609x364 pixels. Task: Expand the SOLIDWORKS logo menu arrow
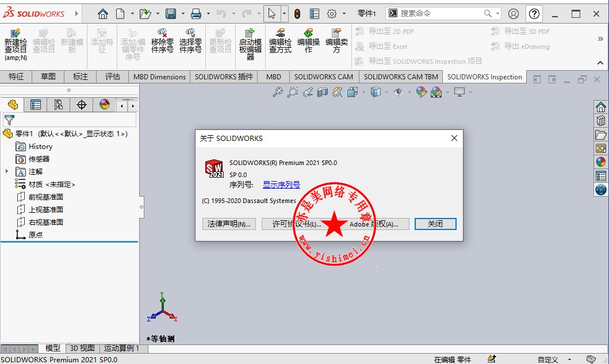tap(76, 14)
